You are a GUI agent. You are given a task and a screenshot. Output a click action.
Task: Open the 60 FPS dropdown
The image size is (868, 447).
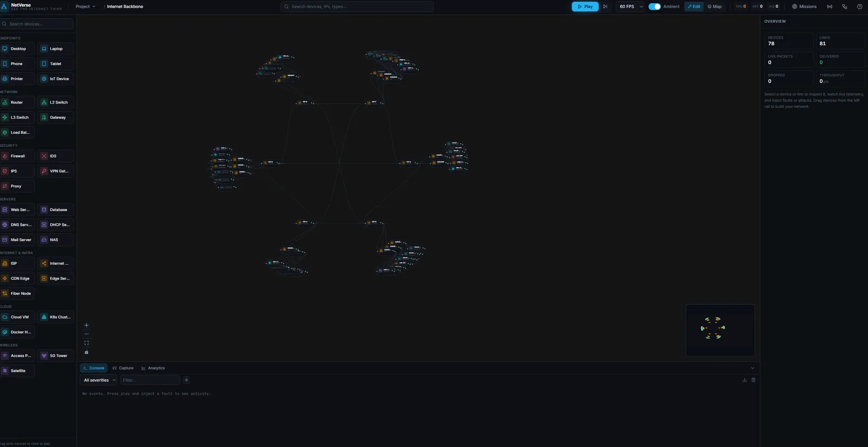(630, 7)
